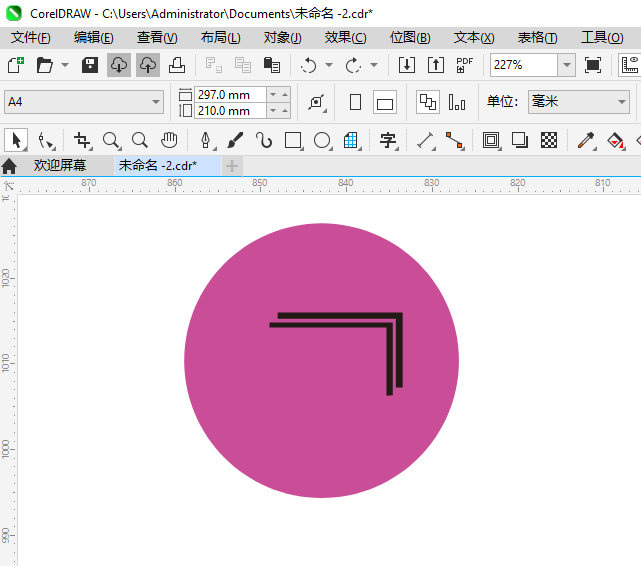This screenshot has width=641, height=566.
Task: Click the cloud upload icon
Action: point(148,65)
